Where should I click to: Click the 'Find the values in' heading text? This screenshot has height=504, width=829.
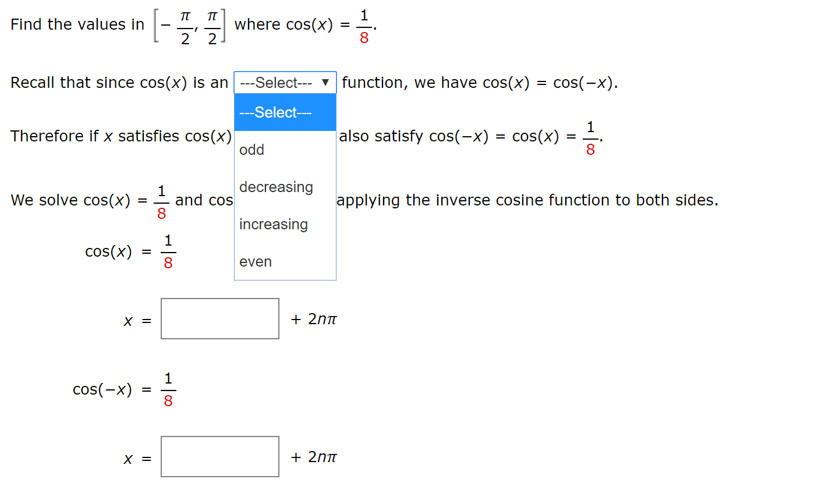[76, 24]
